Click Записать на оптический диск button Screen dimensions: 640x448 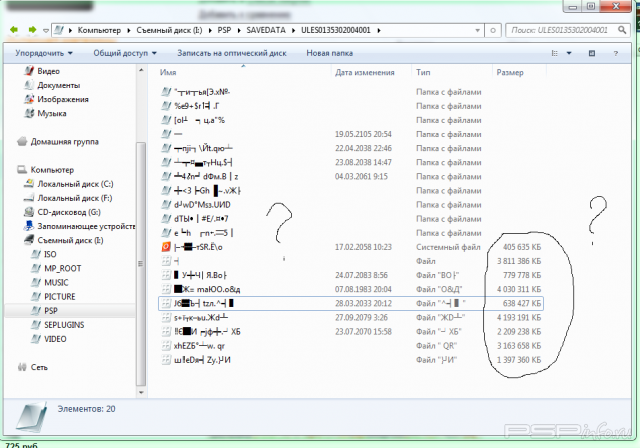coord(230,52)
